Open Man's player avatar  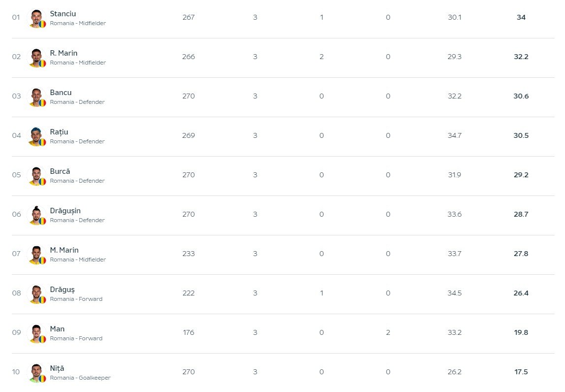point(36,333)
